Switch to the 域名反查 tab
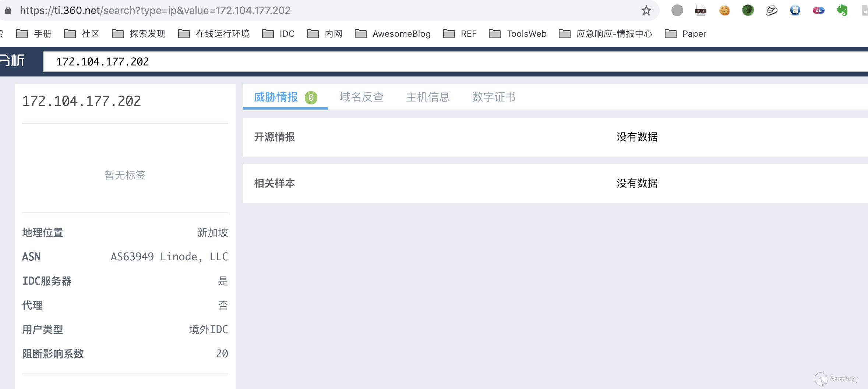 (x=361, y=97)
